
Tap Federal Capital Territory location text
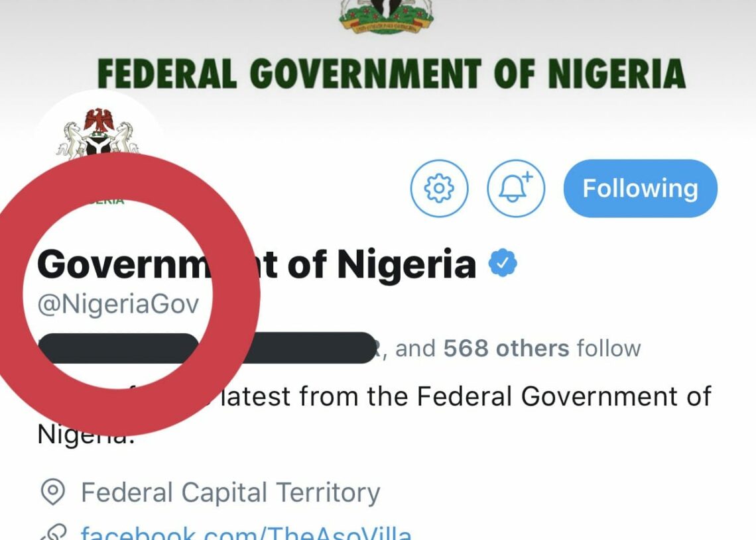(231, 493)
